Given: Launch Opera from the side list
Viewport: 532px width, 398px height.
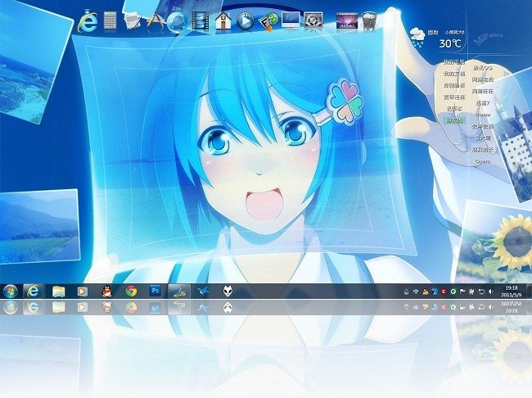Looking at the screenshot, I should 482,161.
